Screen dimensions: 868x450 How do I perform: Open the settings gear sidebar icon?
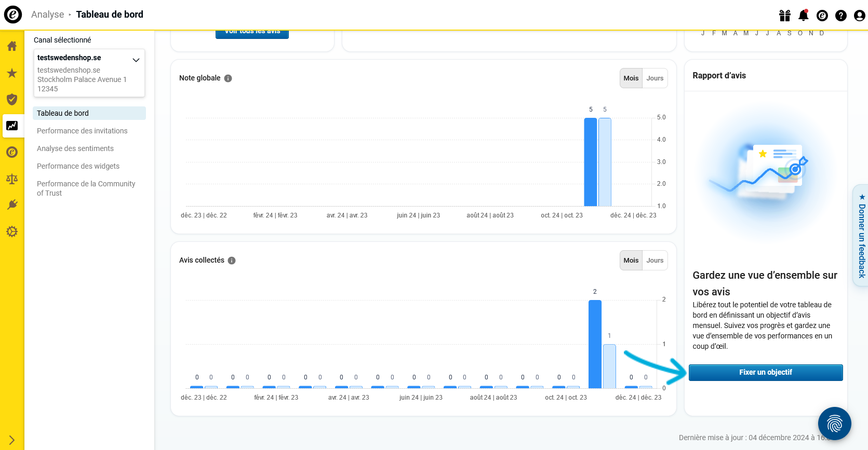(12, 231)
